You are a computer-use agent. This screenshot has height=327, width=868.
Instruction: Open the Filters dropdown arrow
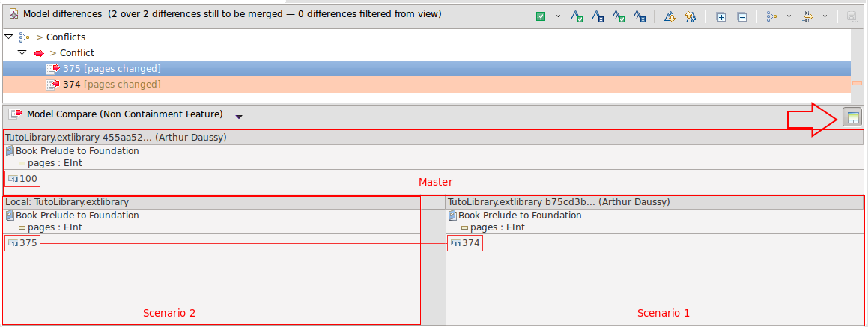pyautogui.click(x=825, y=16)
